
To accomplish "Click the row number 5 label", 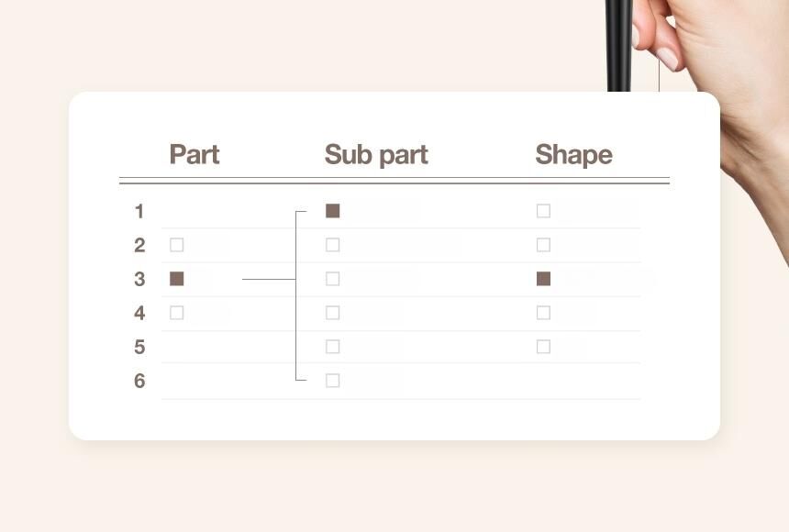I will (139, 347).
